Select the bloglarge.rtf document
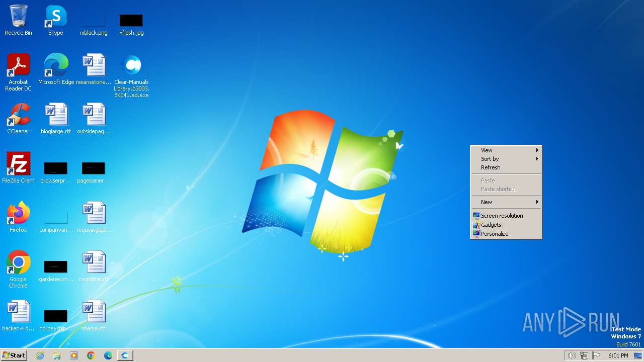 click(56, 119)
